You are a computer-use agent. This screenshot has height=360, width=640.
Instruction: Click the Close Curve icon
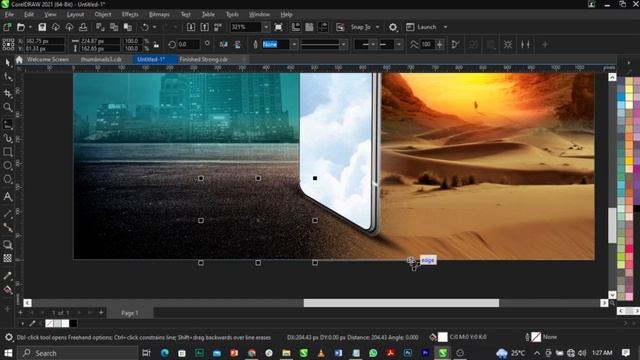pos(456,44)
